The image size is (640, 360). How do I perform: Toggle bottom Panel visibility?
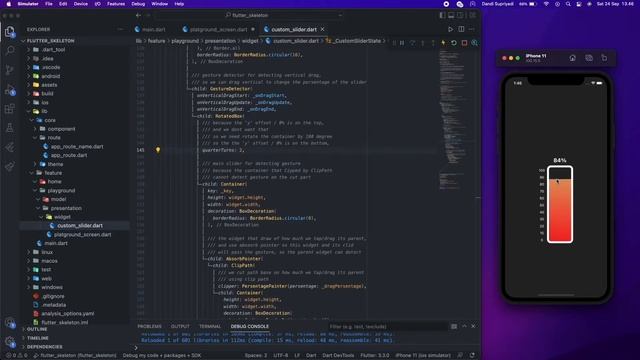click(451, 15)
